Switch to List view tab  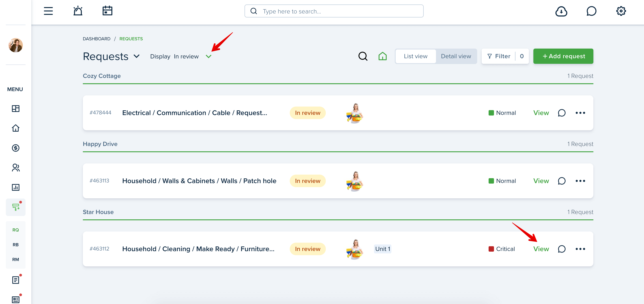416,56
